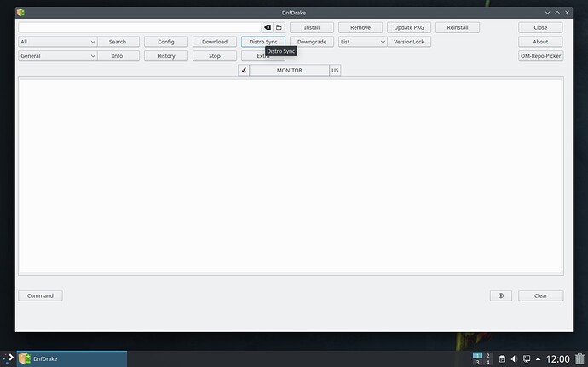This screenshot has height=367, width=588.
Task: Click the Close button in DnfDrake
Action: tap(540, 27)
